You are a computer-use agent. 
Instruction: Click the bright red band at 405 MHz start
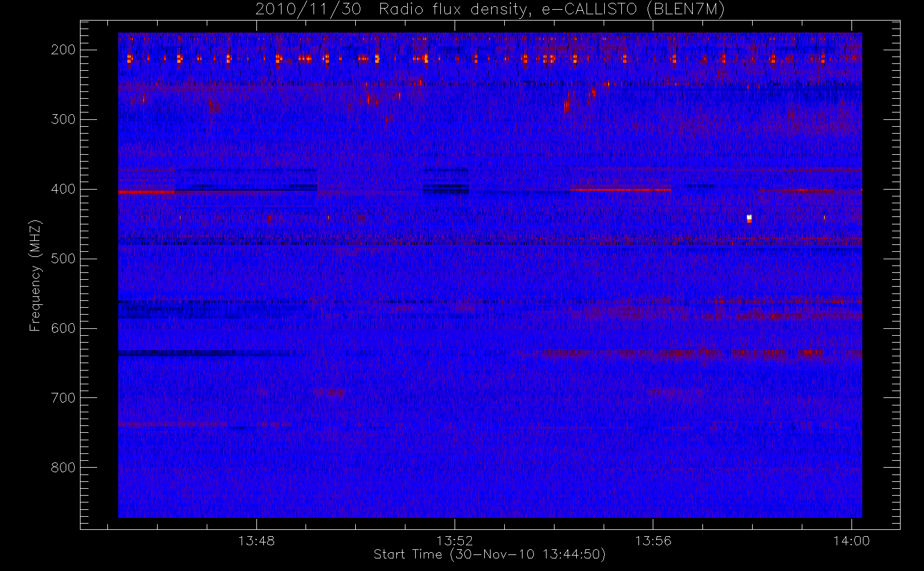(146, 192)
